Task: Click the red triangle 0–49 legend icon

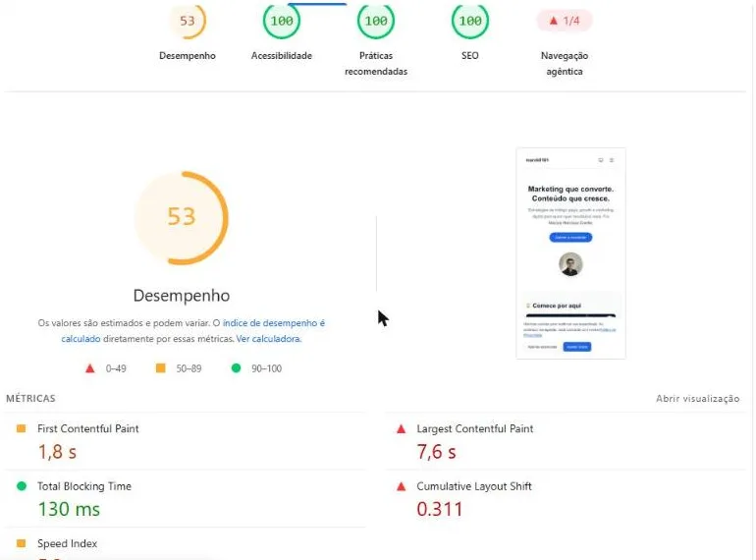Action: click(x=89, y=368)
